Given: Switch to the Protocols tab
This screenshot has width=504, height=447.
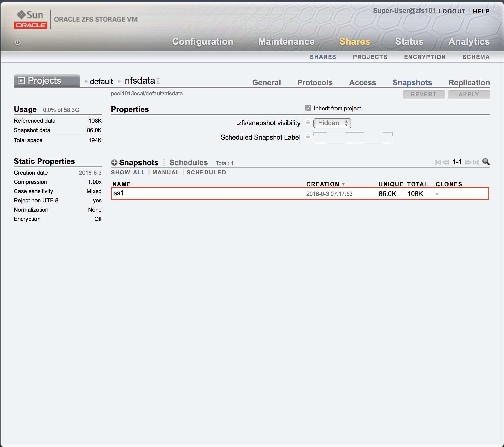Looking at the screenshot, I should click(x=315, y=82).
